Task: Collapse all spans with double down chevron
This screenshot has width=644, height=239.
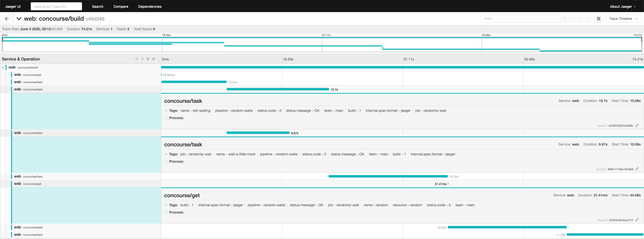Action: [148, 59]
